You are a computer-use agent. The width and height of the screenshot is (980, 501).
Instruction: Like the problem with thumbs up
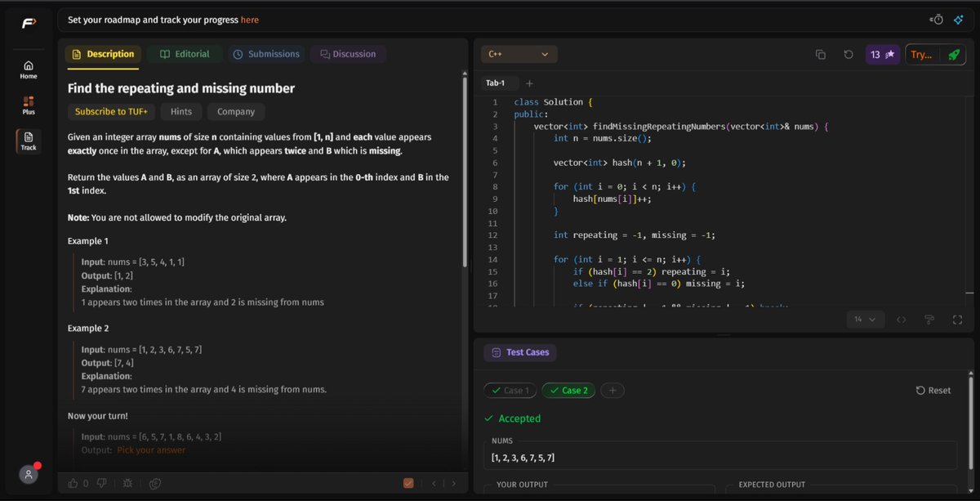point(73,483)
